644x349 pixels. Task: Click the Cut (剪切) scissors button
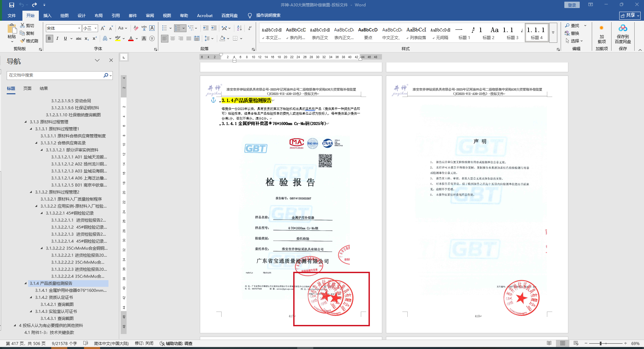(x=27, y=26)
